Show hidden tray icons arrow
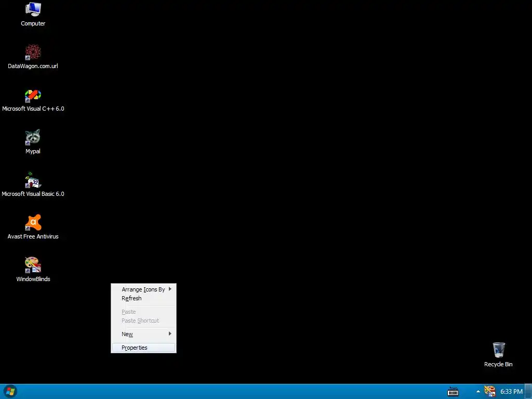This screenshot has width=532, height=399. 478,391
